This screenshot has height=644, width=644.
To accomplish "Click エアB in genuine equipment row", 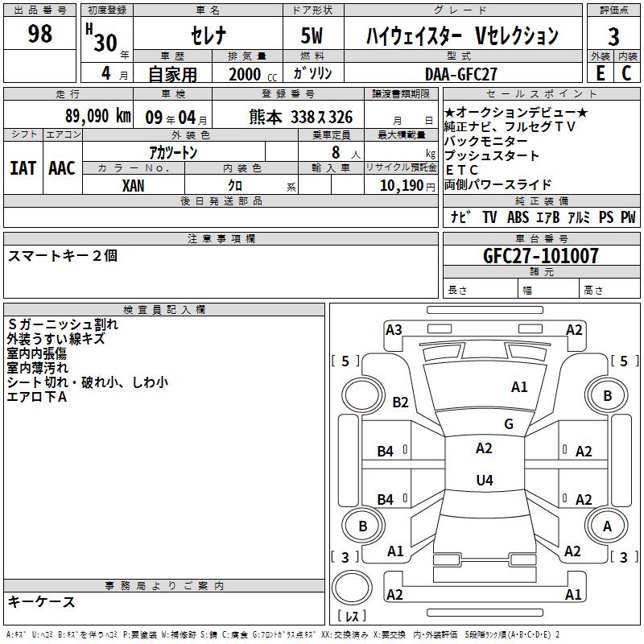I will 548,217.
